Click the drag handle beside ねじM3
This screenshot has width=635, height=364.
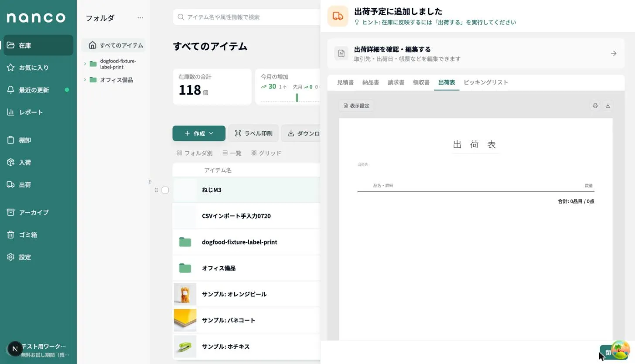point(156,190)
